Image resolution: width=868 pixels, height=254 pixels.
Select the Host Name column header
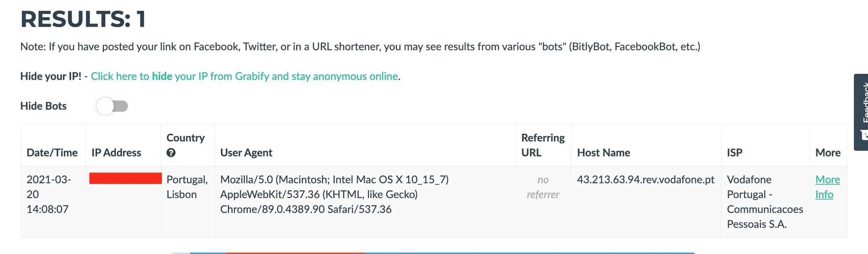(x=604, y=152)
